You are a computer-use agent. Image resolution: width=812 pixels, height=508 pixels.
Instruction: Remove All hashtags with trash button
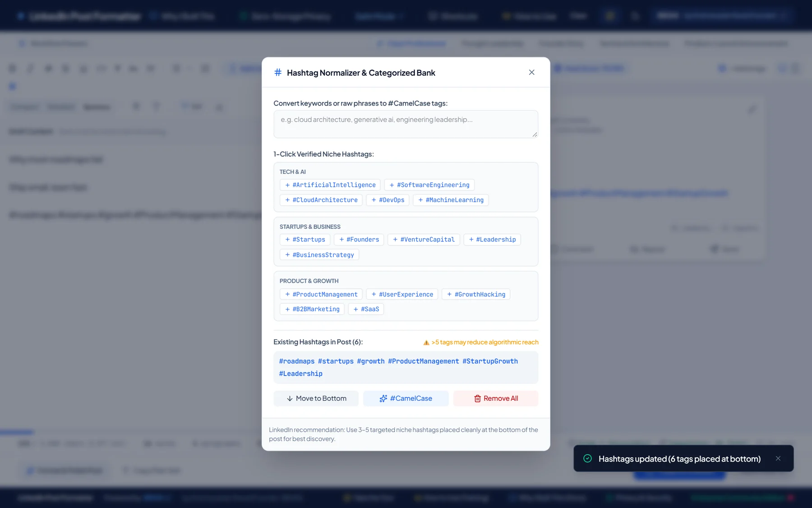pyautogui.click(x=496, y=398)
